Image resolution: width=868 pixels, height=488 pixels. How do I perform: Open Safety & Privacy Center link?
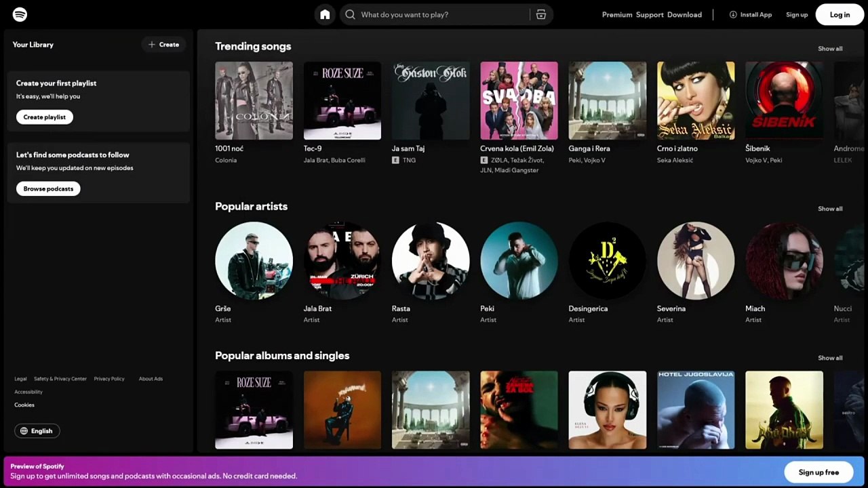click(x=60, y=379)
